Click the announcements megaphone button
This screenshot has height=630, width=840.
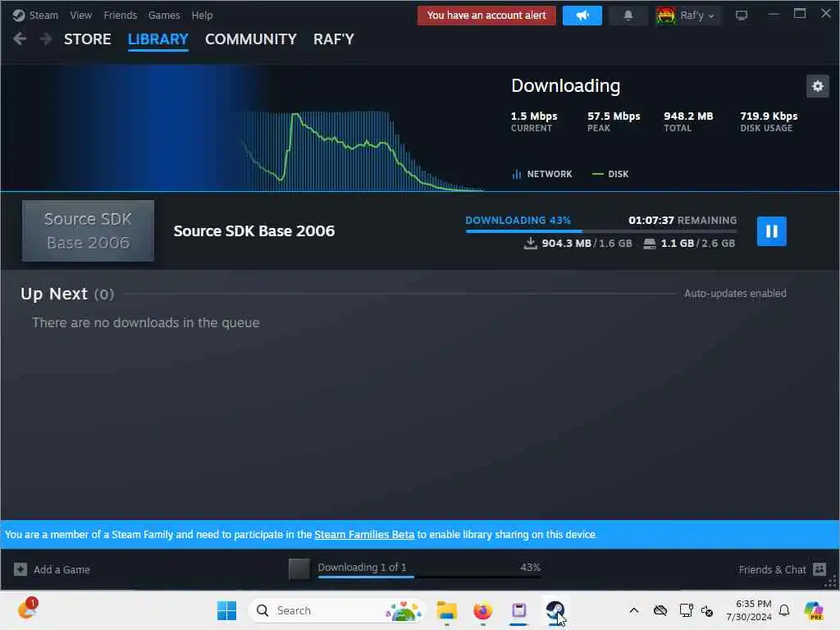(582, 16)
